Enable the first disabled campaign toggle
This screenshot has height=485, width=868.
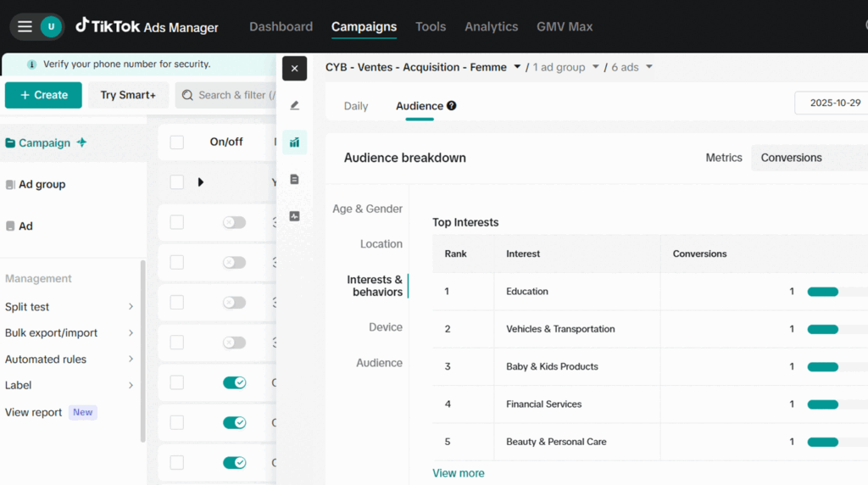coord(234,222)
